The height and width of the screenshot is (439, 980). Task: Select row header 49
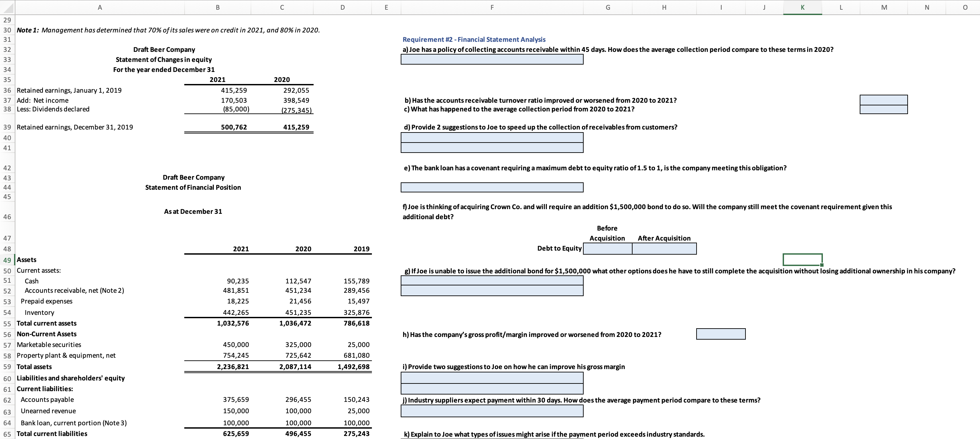[7, 260]
